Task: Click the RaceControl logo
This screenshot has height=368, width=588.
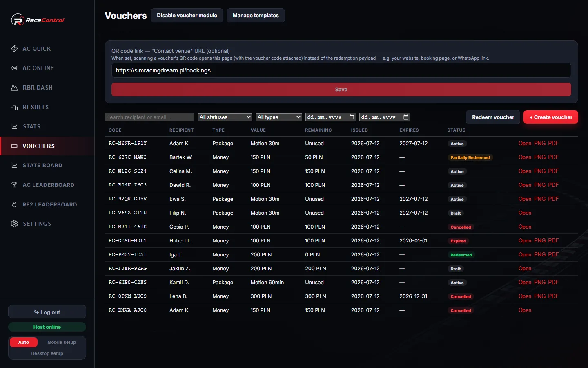Action: (38, 20)
